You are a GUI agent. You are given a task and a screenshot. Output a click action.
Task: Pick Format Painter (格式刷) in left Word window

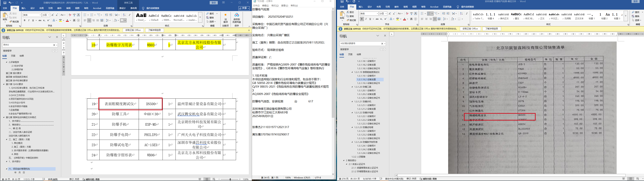tap(14, 22)
